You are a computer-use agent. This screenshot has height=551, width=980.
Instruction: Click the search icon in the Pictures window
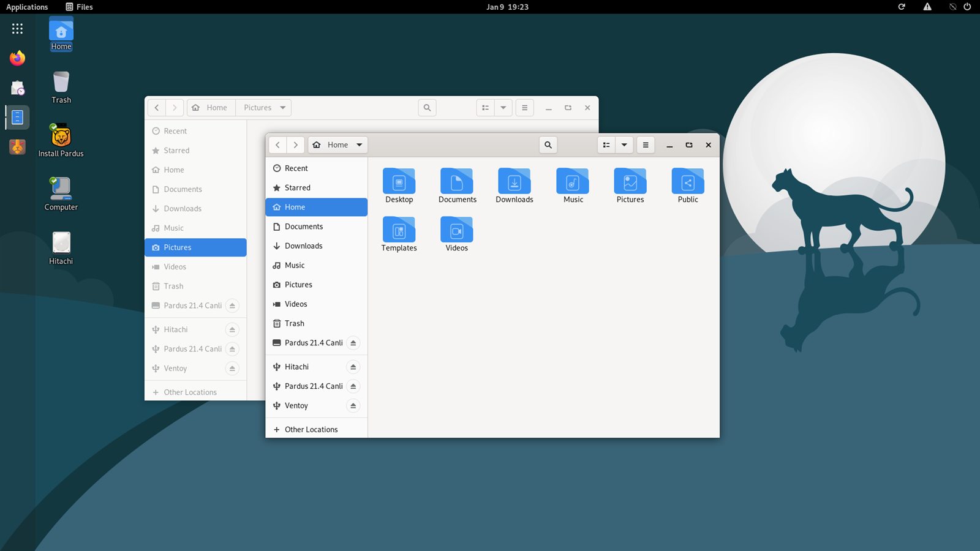427,108
